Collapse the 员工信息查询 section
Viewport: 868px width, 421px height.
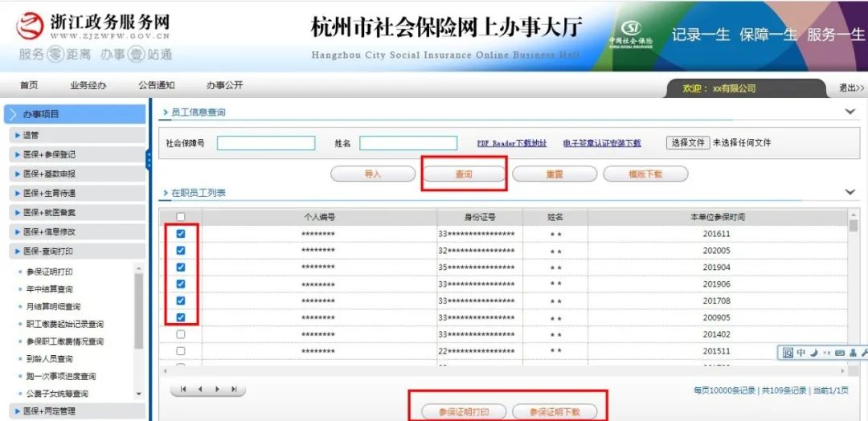point(850,112)
